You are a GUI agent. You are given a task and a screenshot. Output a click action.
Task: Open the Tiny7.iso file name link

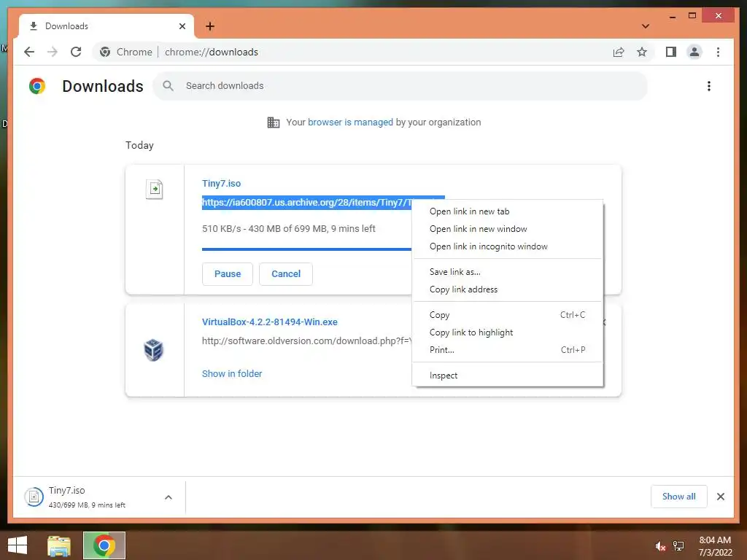click(x=221, y=183)
